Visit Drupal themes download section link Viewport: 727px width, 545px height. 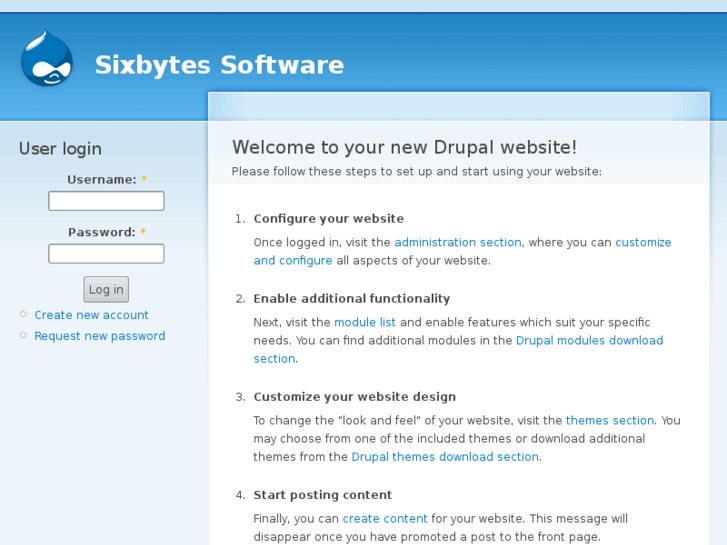pyautogui.click(x=445, y=457)
